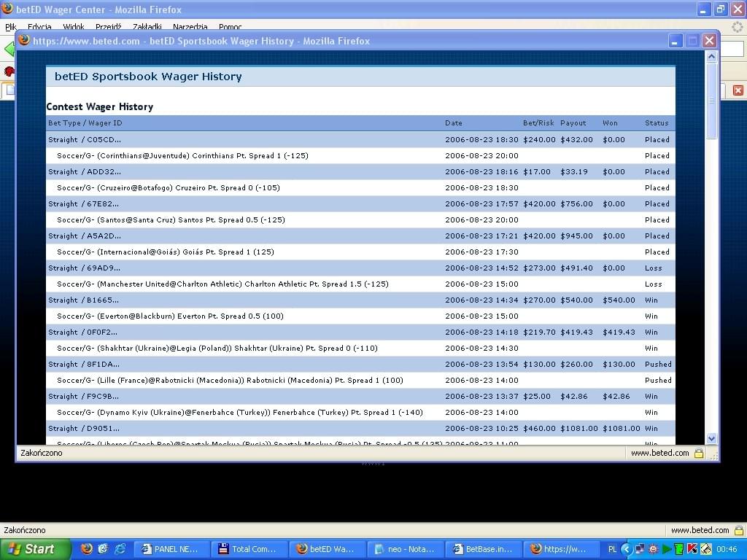The height and width of the screenshot is (560, 747).
Task: Click the last tray icon before the clock
Action: click(705, 549)
